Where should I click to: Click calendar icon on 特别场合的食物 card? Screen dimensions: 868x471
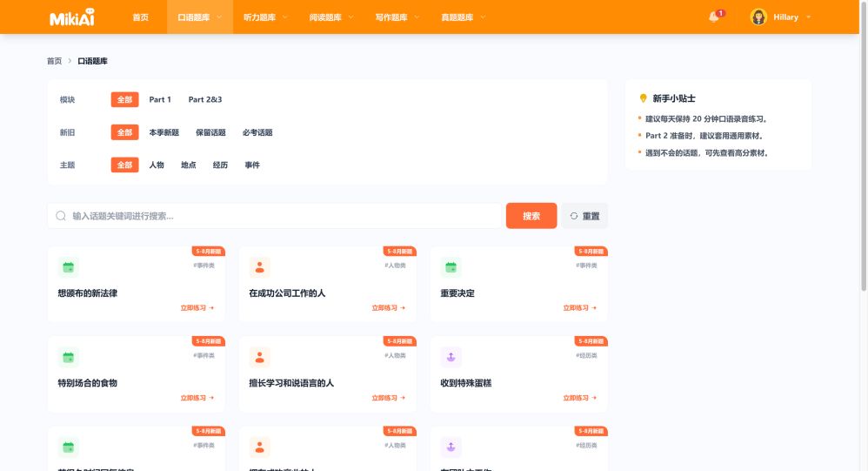click(68, 357)
